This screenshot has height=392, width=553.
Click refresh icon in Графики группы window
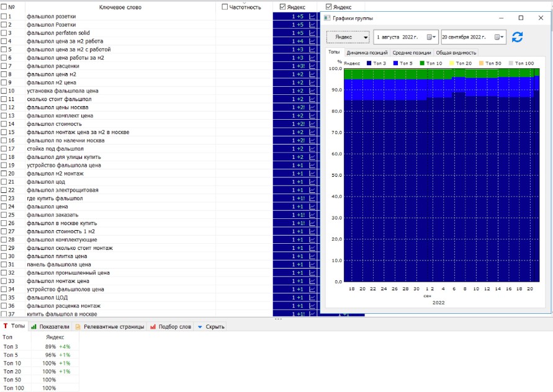[517, 37]
